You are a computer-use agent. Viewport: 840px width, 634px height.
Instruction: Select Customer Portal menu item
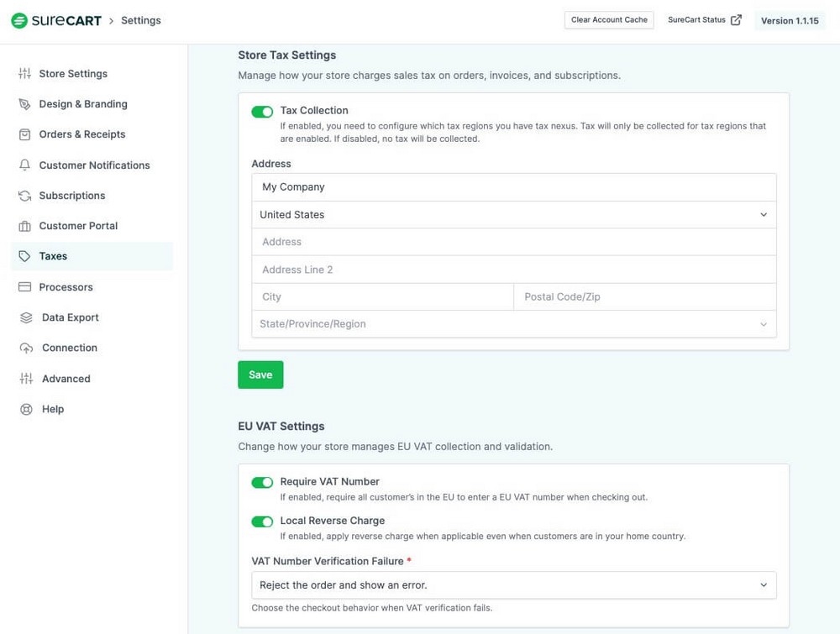coord(92,226)
